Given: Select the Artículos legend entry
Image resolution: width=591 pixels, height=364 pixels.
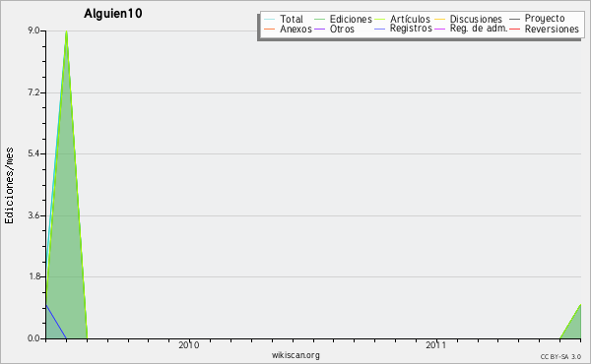Looking at the screenshot, I should (x=410, y=19).
